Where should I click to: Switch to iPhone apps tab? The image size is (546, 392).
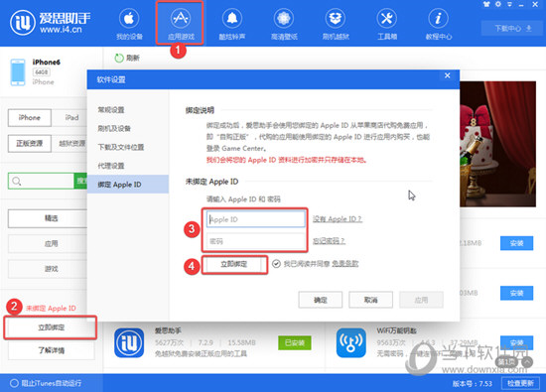[x=30, y=118]
